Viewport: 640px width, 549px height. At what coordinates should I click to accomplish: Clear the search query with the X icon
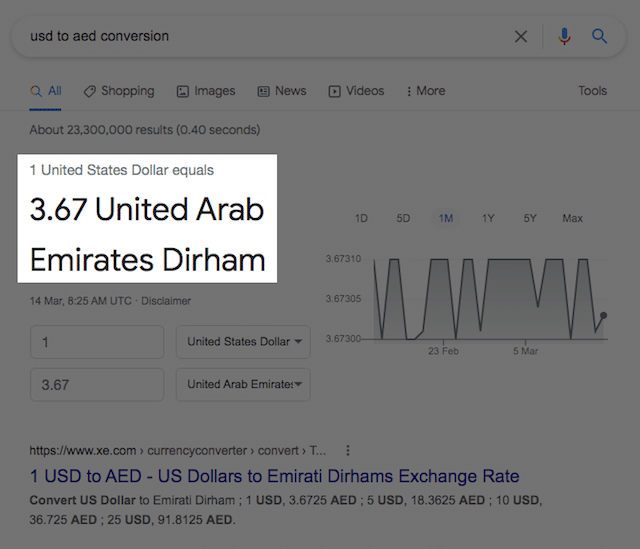(x=521, y=36)
